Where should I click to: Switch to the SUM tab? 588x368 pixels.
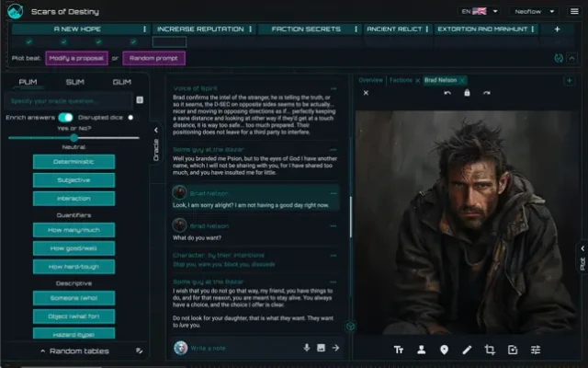click(74, 82)
